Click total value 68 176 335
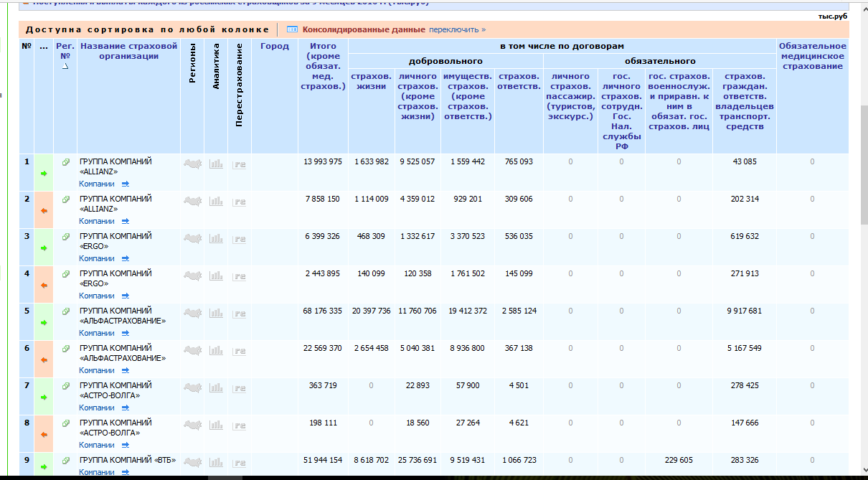868x480 pixels. [322, 311]
